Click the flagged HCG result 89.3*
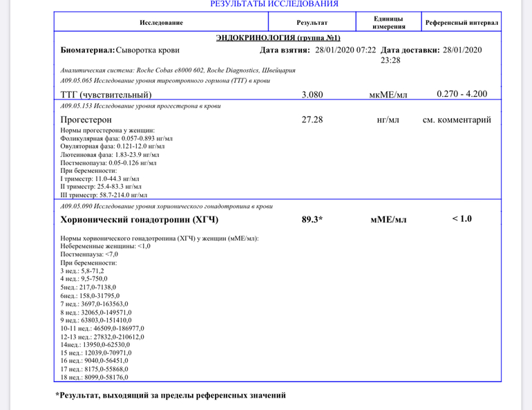This screenshot has height=410, width=532. click(x=312, y=220)
